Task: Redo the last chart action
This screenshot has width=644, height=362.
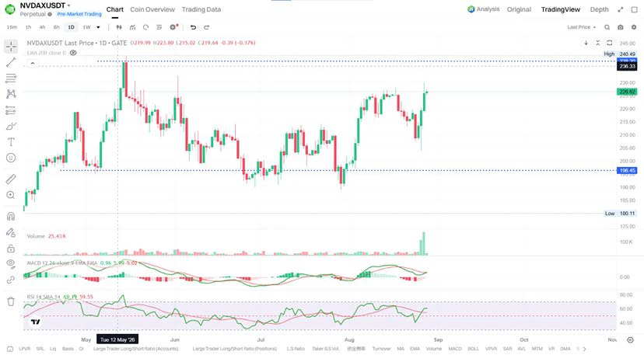Action: [207, 27]
